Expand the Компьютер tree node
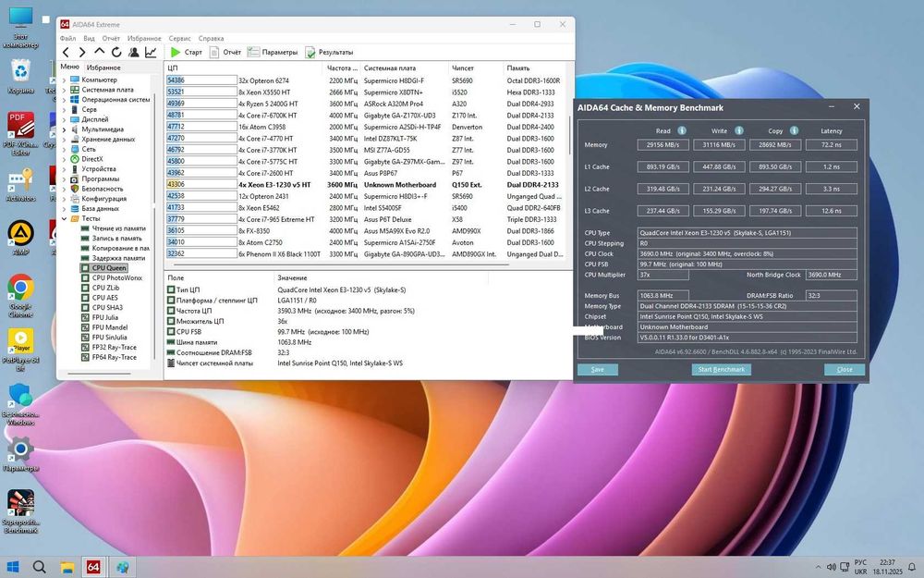 (x=64, y=80)
